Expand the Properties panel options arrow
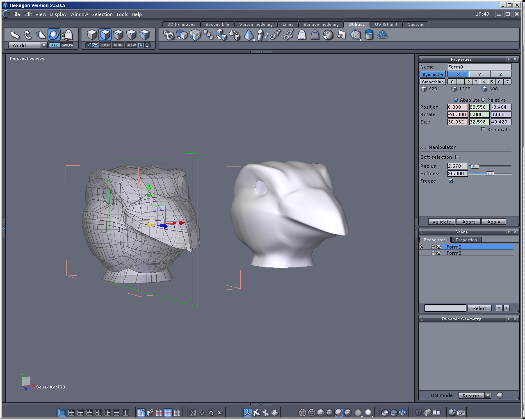This screenshot has height=420, width=525. pyautogui.click(x=509, y=59)
